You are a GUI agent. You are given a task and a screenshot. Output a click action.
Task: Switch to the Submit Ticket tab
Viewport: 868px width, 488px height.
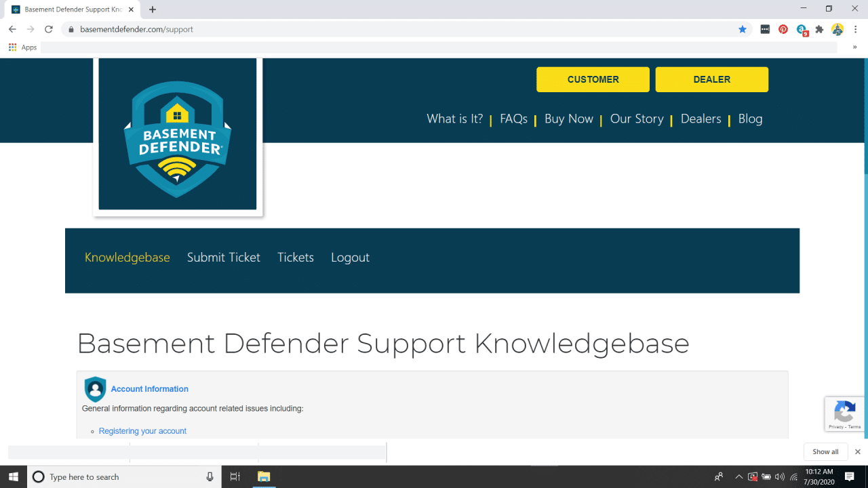[224, 258]
